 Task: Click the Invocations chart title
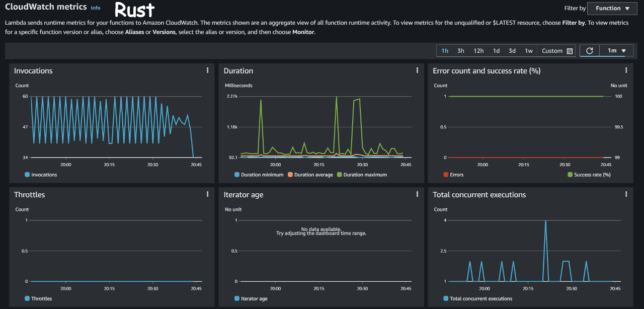[33, 71]
